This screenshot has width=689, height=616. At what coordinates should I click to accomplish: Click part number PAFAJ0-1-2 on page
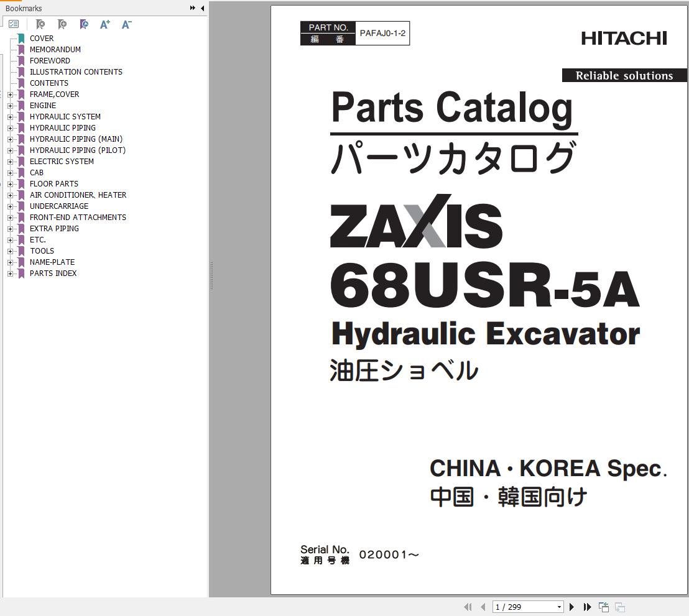click(382, 34)
